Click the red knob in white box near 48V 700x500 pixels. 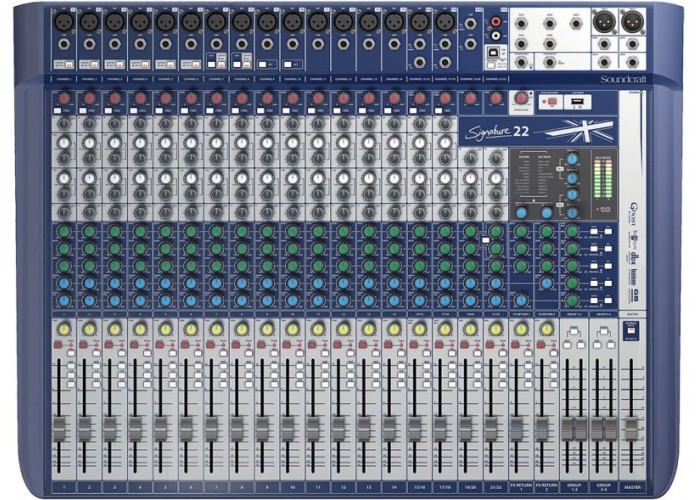click(521, 98)
